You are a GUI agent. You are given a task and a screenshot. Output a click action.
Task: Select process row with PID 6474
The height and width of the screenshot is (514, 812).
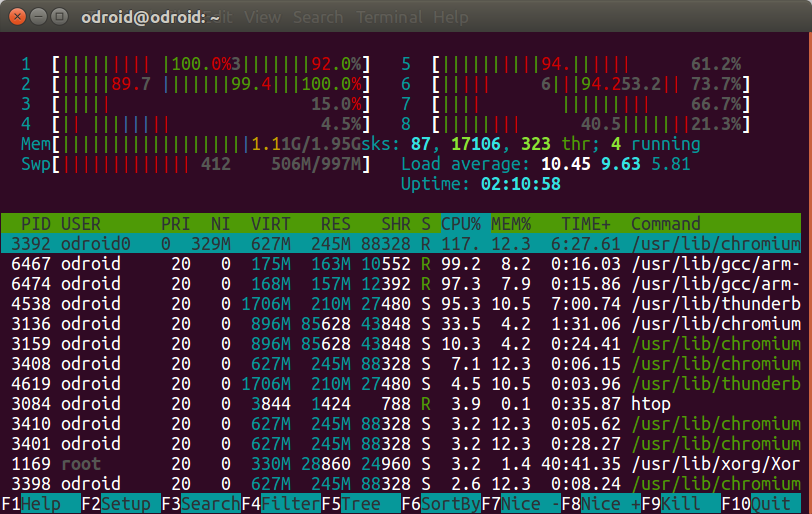[401, 284]
